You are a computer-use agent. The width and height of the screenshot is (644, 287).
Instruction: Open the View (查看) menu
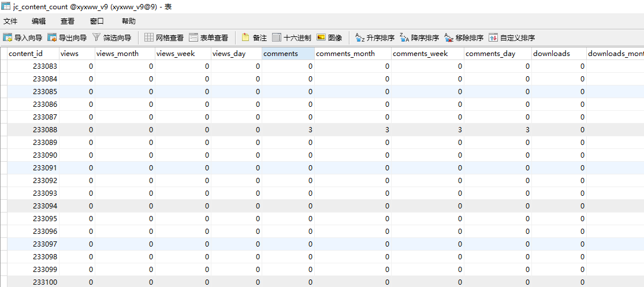(x=68, y=21)
